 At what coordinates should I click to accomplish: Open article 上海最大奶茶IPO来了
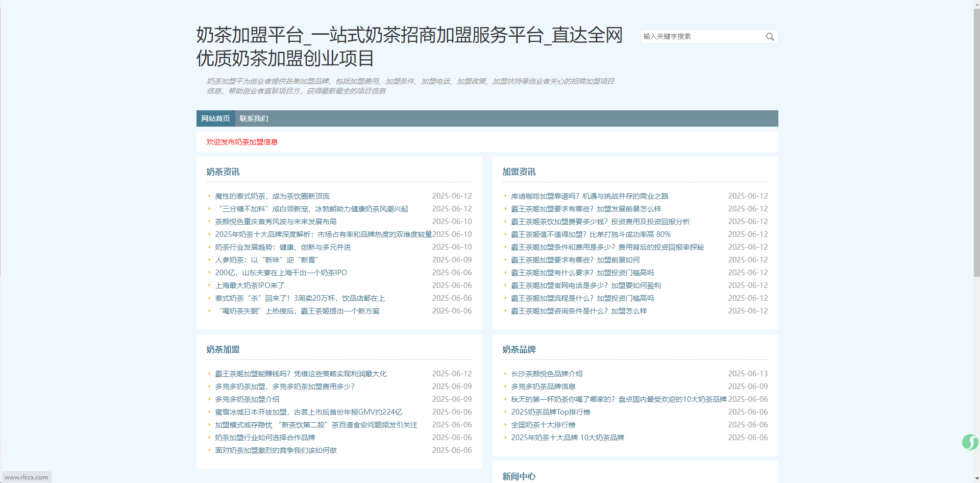(x=250, y=285)
